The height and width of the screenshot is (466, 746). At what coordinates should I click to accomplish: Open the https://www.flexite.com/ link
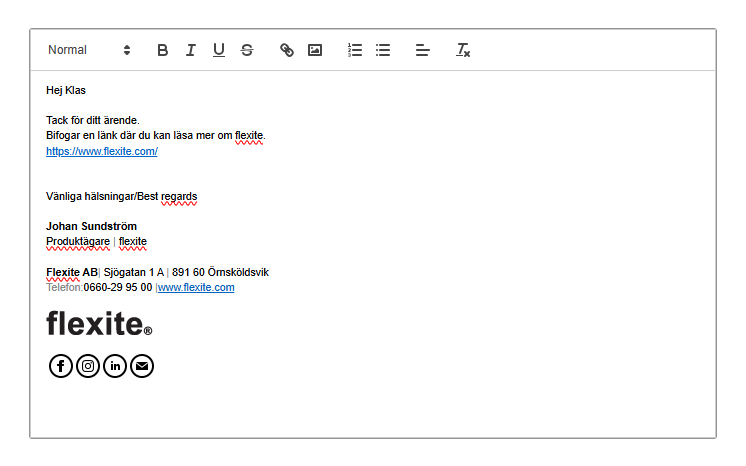tap(102, 151)
